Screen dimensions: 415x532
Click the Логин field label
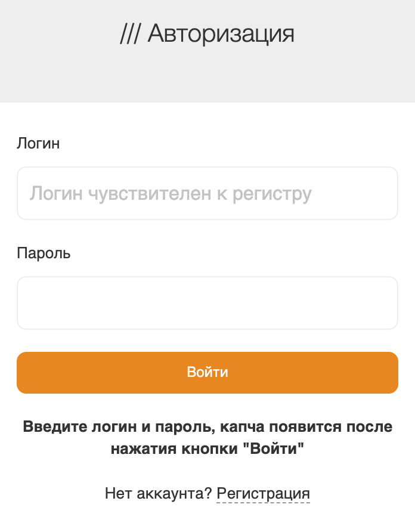click(x=38, y=143)
